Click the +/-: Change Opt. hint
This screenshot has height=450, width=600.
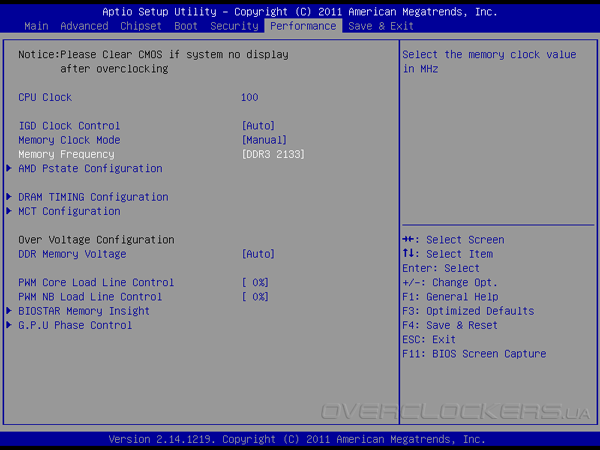click(x=450, y=283)
